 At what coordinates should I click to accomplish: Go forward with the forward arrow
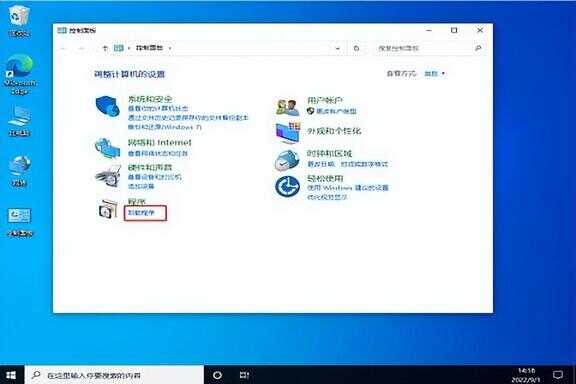tap(81, 48)
